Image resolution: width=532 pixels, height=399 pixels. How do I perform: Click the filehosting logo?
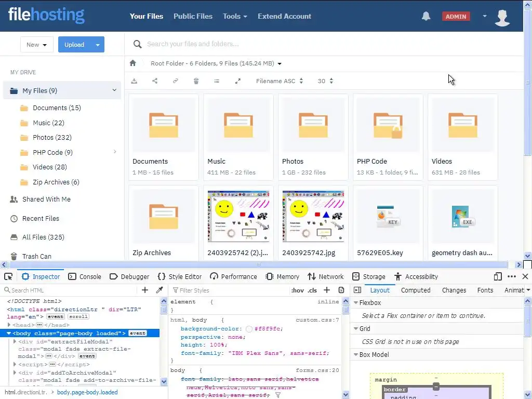click(46, 15)
